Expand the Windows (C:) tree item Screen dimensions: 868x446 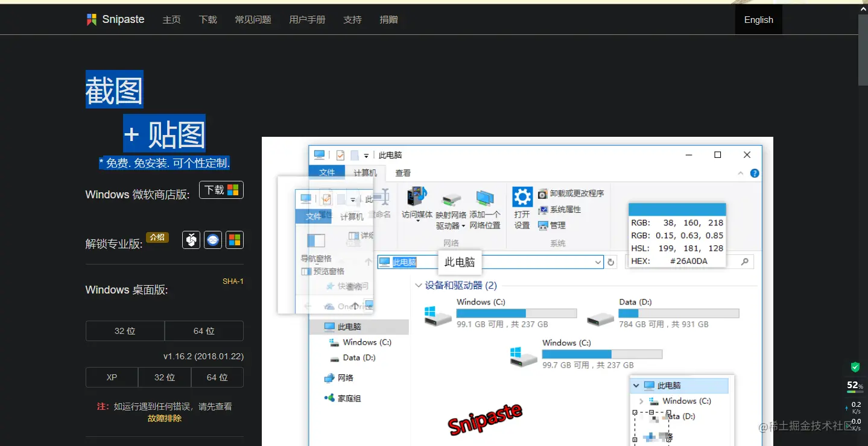pos(641,400)
